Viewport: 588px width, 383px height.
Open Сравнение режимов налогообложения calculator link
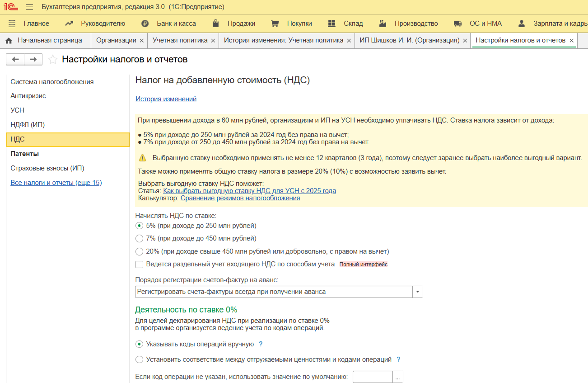coord(240,198)
